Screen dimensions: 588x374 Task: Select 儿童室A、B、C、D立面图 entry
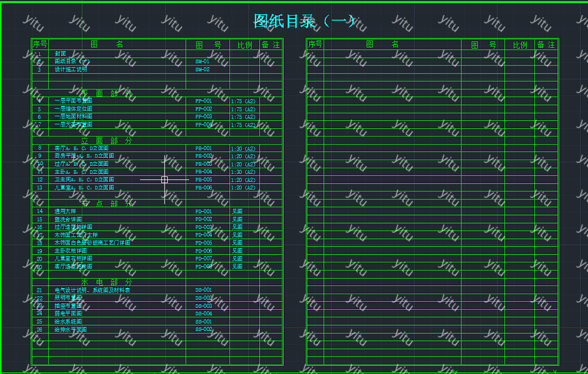pos(84,188)
